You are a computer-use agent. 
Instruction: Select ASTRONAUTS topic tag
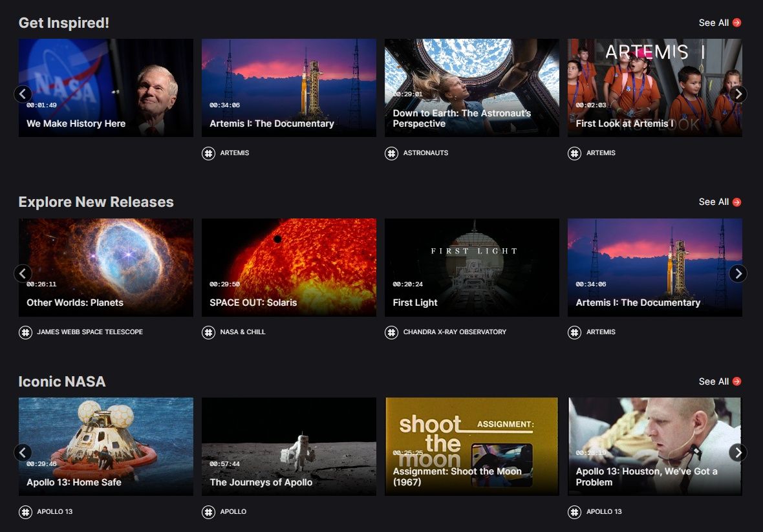click(425, 153)
